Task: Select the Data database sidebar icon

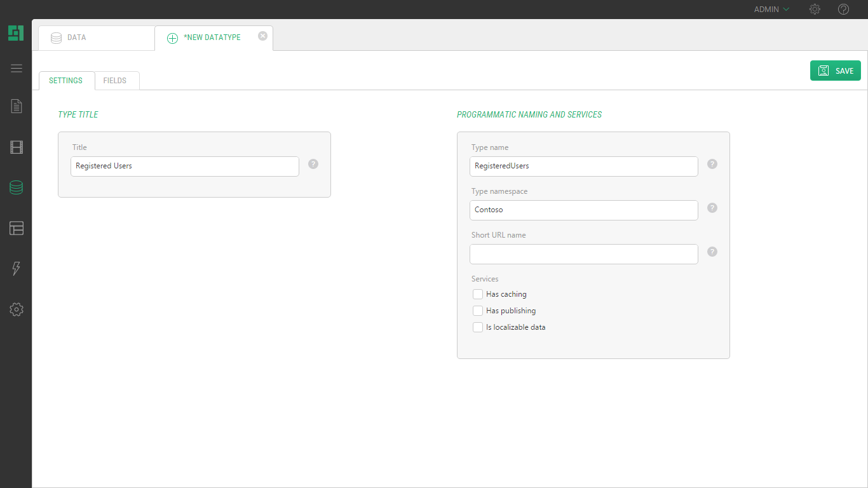Action: (17, 187)
